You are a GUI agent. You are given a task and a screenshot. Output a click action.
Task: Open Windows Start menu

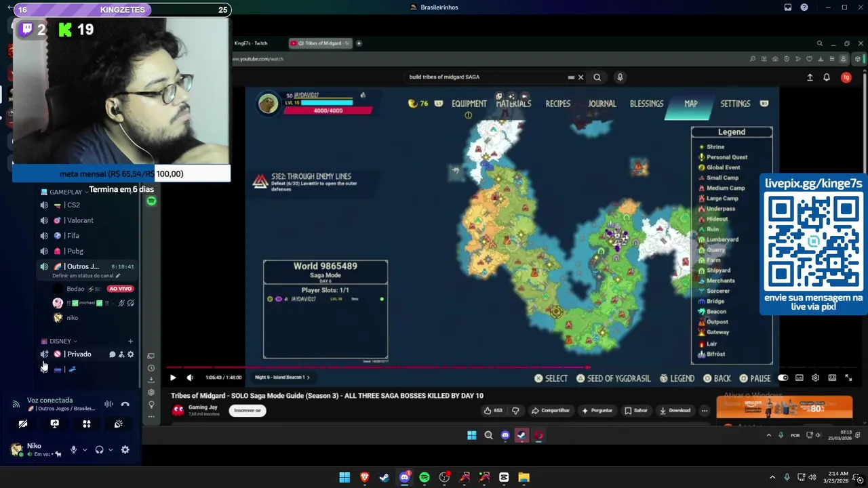tap(344, 477)
